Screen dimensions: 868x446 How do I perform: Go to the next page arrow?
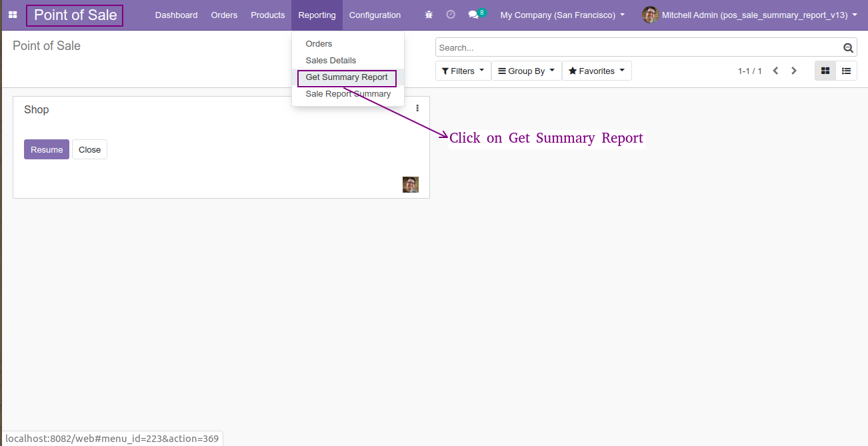[x=793, y=71]
